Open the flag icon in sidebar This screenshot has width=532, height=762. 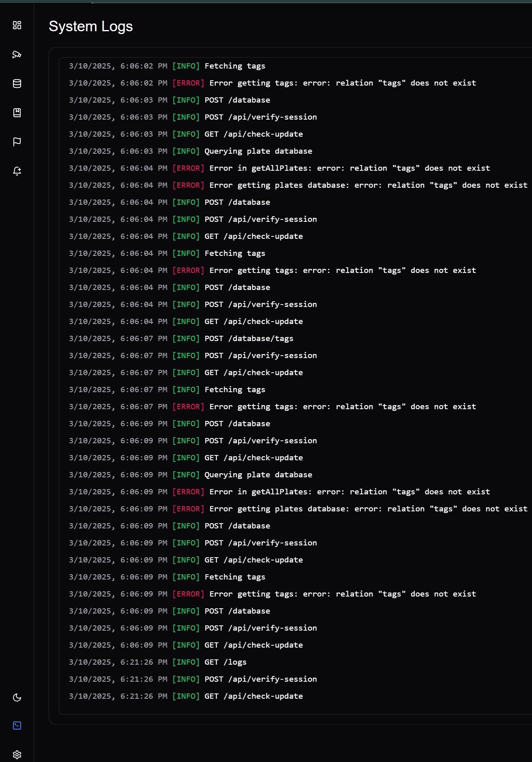pyautogui.click(x=17, y=142)
